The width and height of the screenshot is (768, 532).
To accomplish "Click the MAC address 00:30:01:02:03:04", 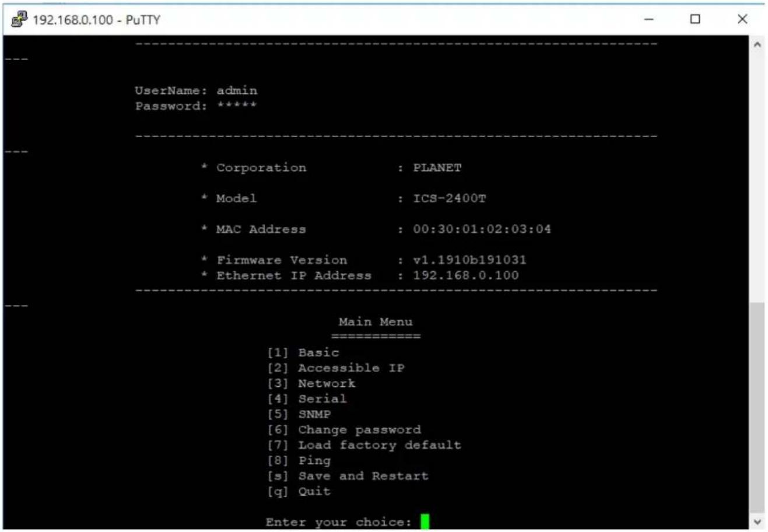I will coord(482,229).
